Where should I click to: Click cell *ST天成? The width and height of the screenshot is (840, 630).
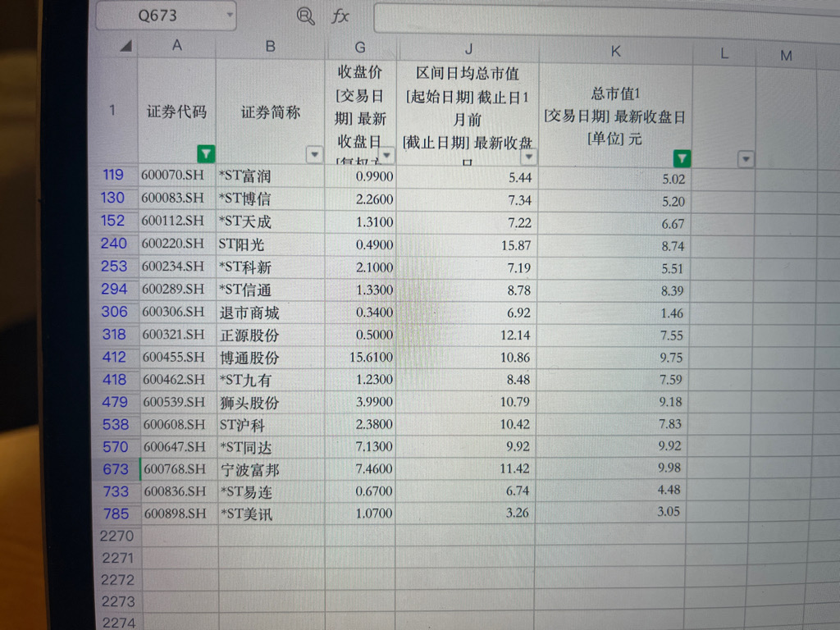click(x=271, y=221)
